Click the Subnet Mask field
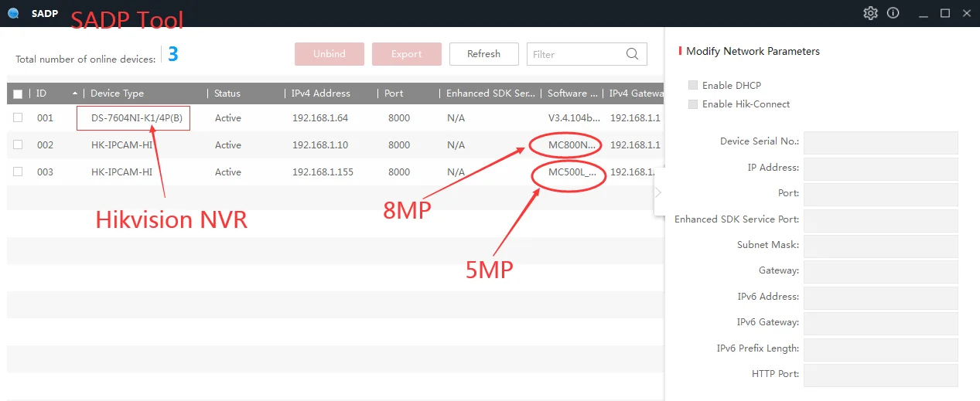 coord(881,246)
